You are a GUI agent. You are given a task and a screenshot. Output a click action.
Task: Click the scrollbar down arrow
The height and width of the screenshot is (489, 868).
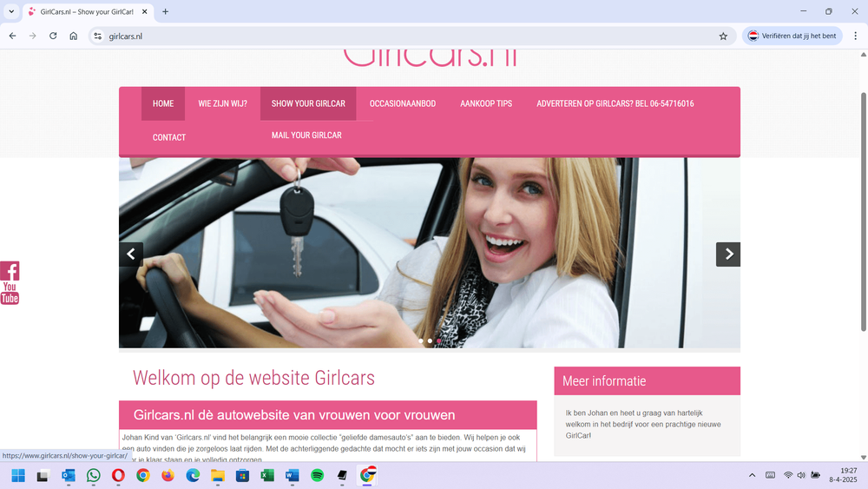[x=864, y=458]
